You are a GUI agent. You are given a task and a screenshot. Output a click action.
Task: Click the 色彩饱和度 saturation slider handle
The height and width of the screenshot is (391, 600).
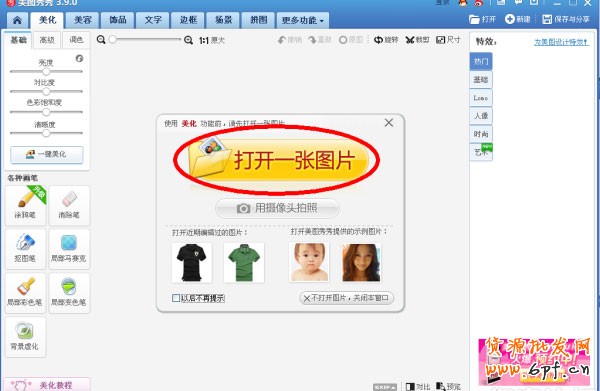pyautogui.click(x=46, y=112)
